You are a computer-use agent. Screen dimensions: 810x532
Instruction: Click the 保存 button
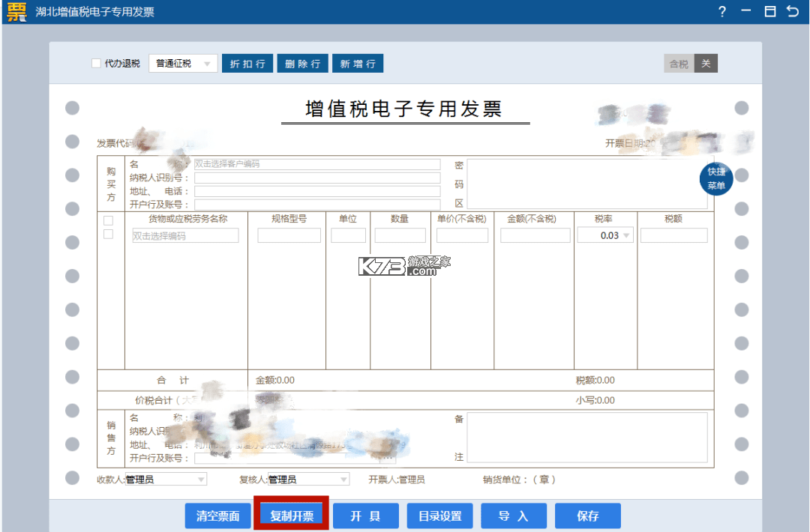pos(588,516)
